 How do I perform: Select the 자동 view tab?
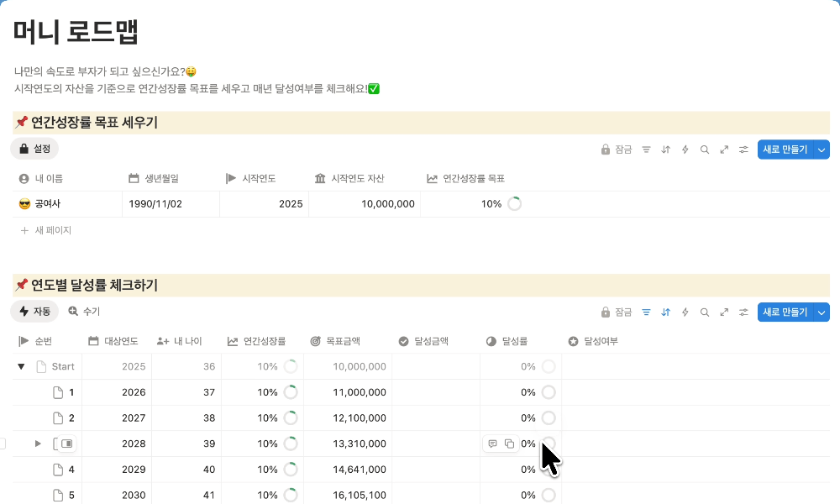click(x=34, y=312)
